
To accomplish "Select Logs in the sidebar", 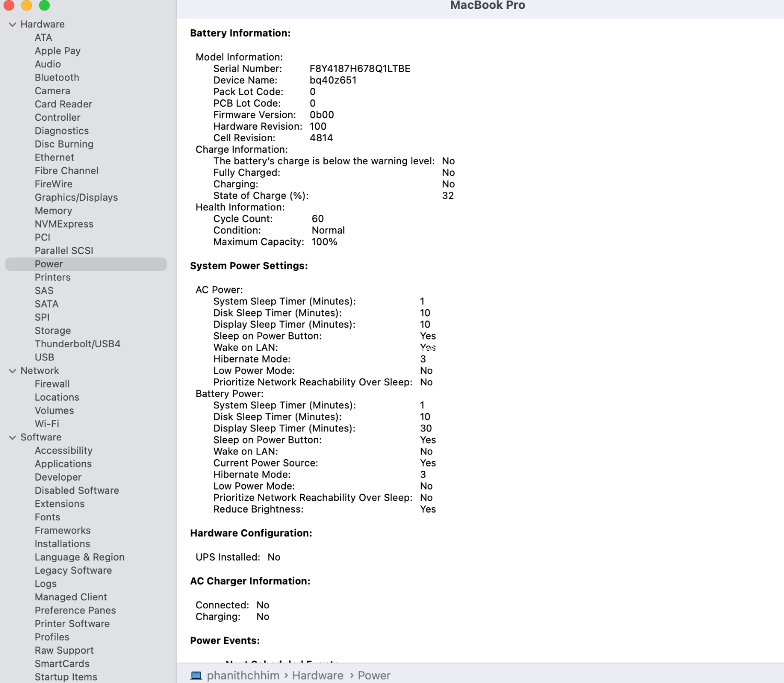I will 45,584.
